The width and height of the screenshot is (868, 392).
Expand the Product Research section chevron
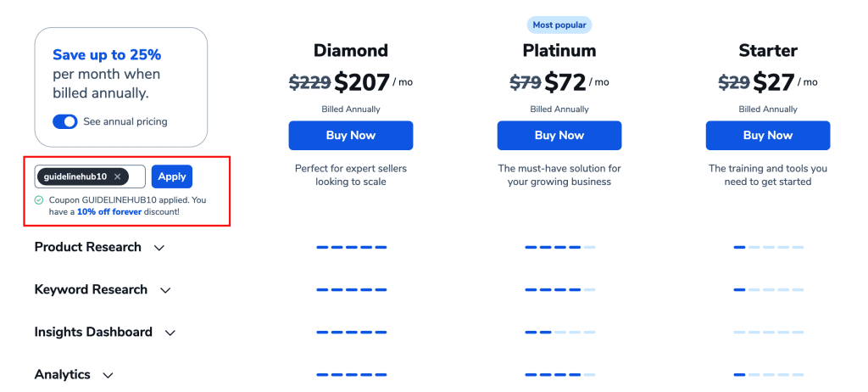159,248
